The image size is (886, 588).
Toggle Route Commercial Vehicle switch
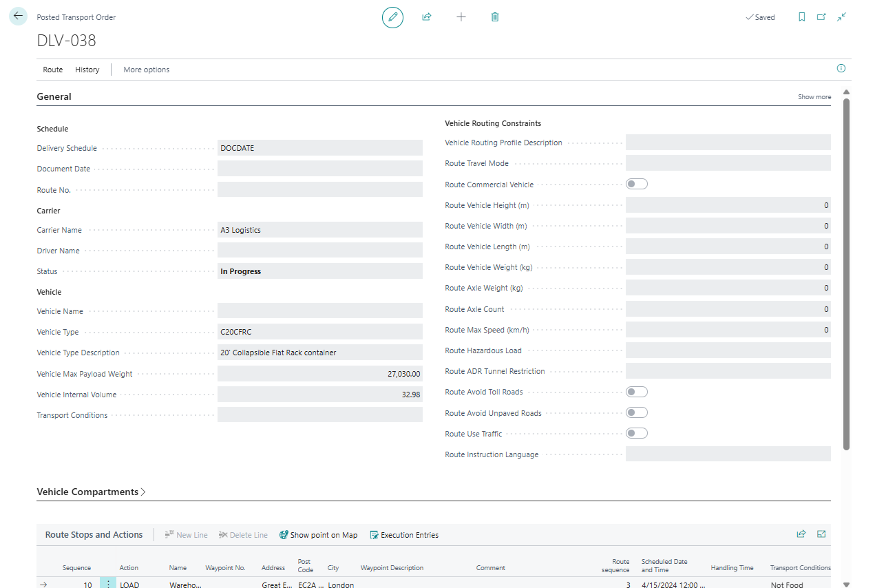click(636, 185)
